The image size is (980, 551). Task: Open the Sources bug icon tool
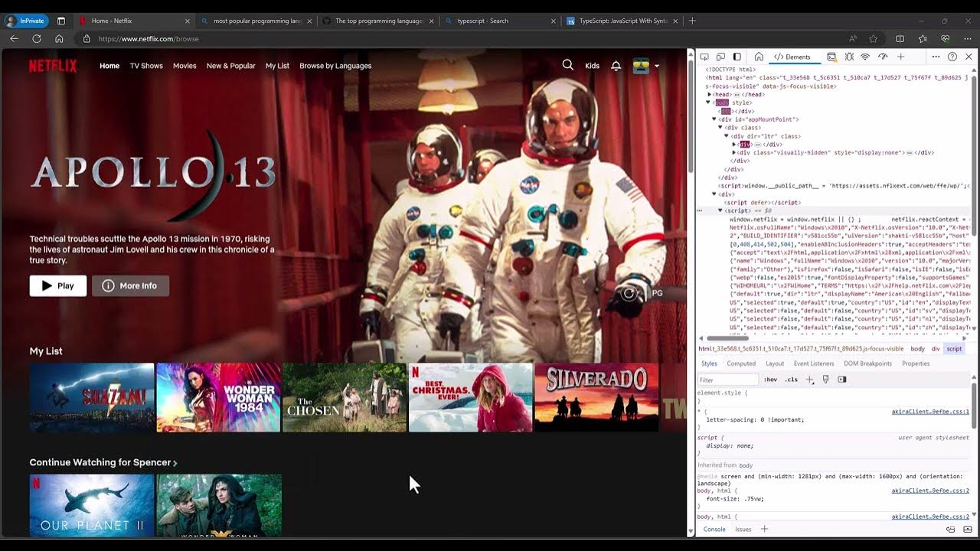pyautogui.click(x=849, y=57)
